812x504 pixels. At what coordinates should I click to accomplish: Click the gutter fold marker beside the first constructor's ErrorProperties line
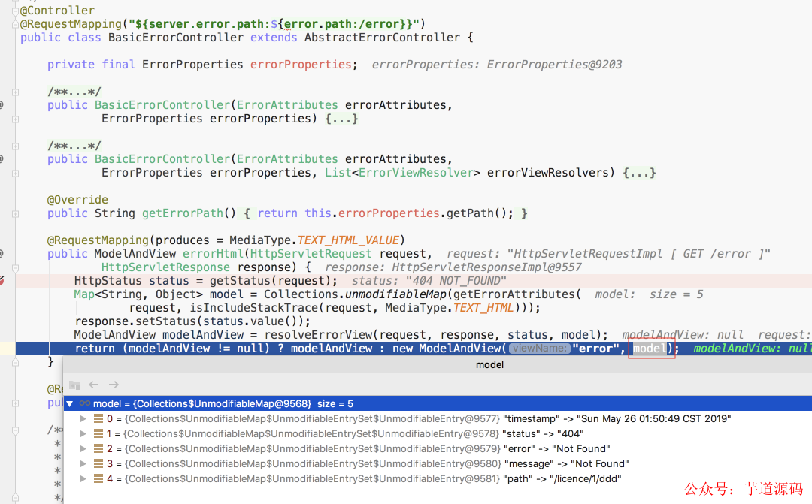16,119
